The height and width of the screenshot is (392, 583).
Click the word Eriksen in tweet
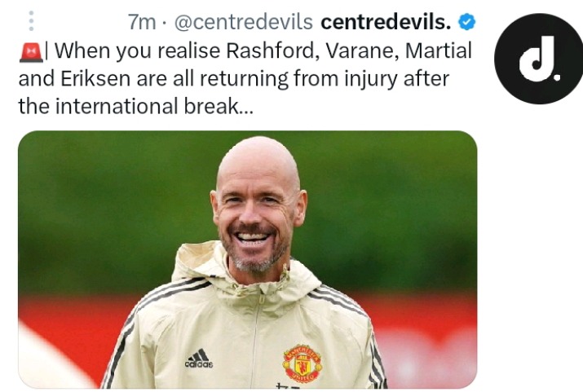(95, 78)
